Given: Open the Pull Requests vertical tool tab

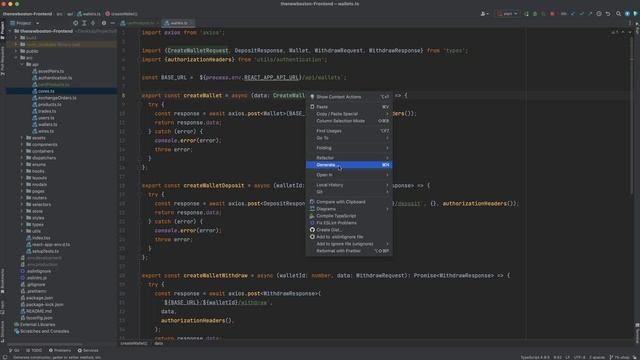Looking at the screenshot, I should point(2,61).
